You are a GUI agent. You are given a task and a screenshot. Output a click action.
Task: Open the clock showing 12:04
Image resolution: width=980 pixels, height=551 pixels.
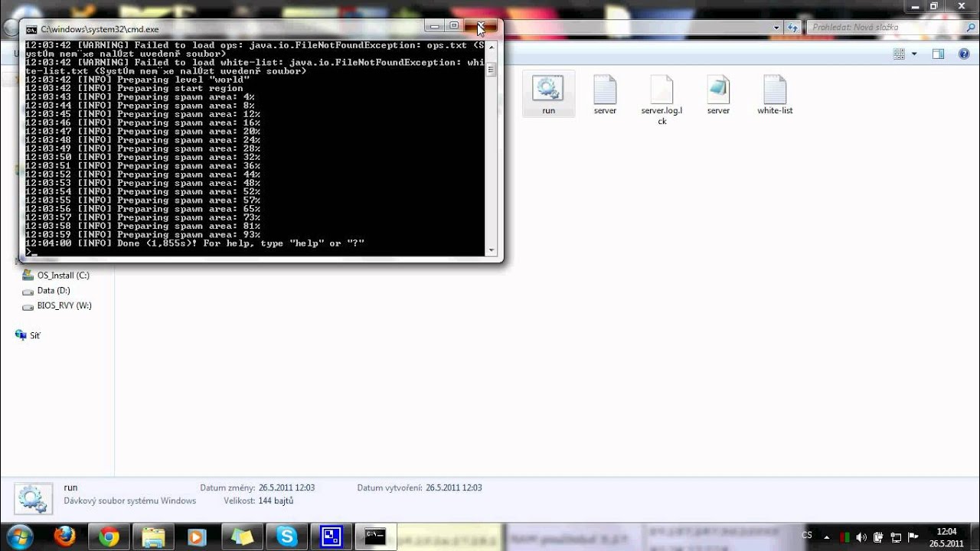pos(947,537)
